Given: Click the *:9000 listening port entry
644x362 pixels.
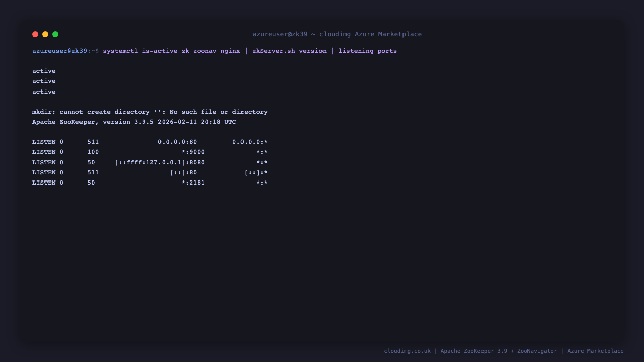Looking at the screenshot, I should 193,152.
